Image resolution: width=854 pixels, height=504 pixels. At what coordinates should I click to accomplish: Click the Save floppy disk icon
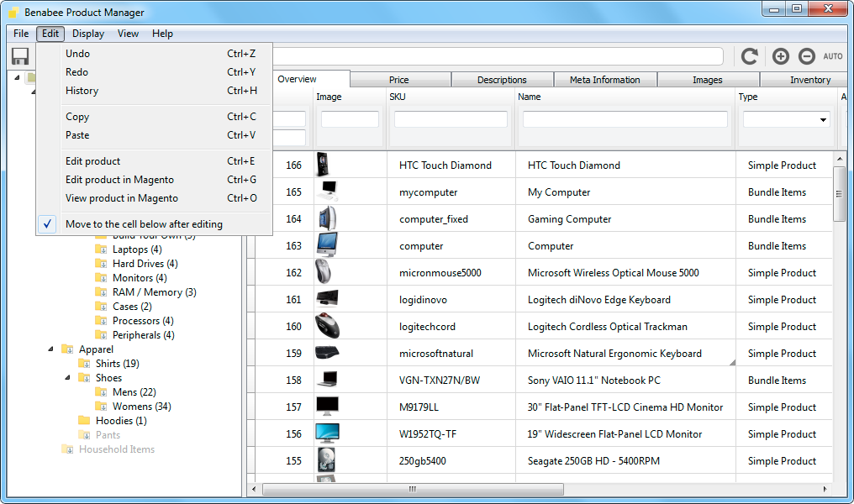pos(20,56)
